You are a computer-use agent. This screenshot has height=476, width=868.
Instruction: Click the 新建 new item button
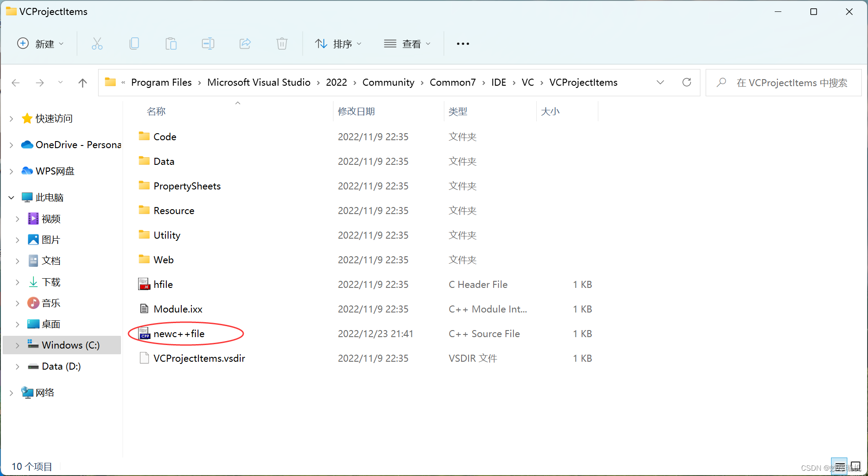click(x=40, y=44)
